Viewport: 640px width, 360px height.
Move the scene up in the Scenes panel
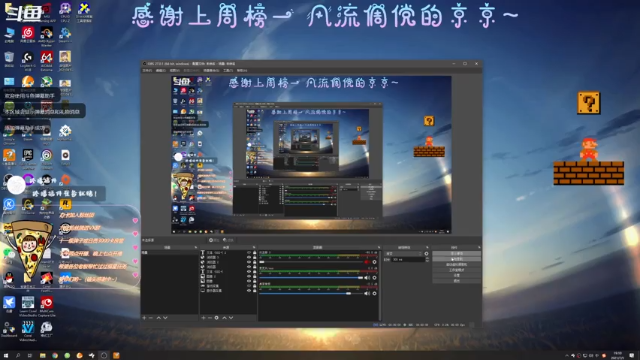[x=159, y=318]
